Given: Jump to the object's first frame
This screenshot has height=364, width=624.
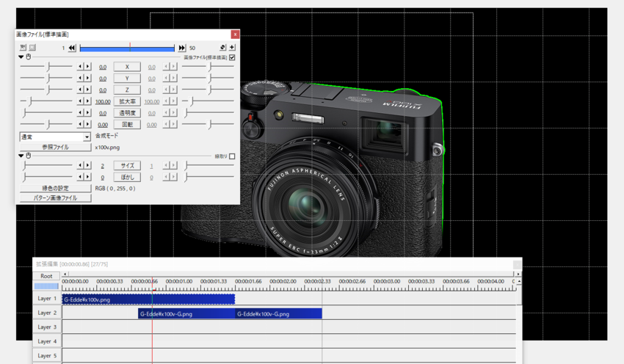Looking at the screenshot, I should point(72,48).
